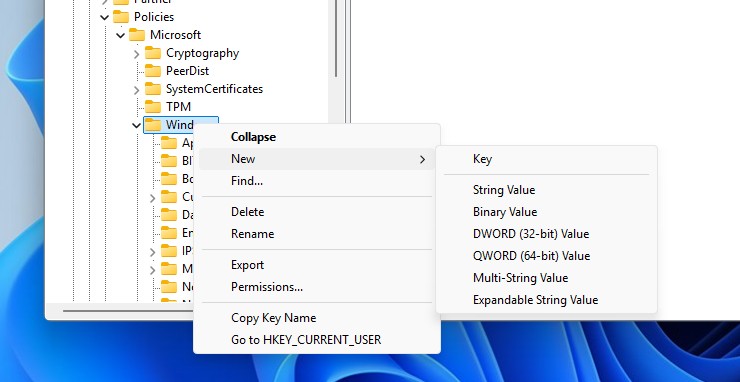Choose Export in the context menu
The height and width of the screenshot is (382, 740).
click(317, 265)
